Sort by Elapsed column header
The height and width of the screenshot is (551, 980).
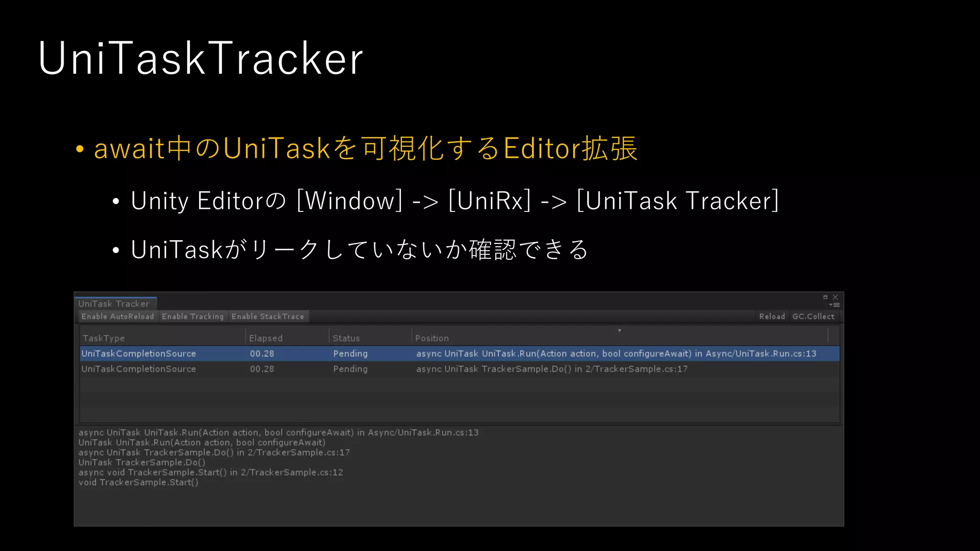point(287,338)
